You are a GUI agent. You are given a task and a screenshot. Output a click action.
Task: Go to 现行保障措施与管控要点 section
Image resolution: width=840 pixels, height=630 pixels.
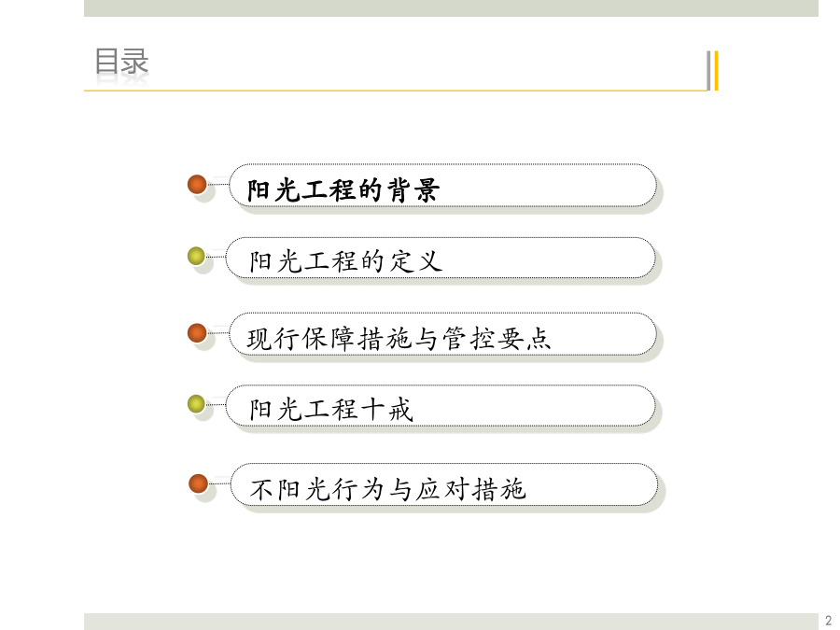[399, 339]
